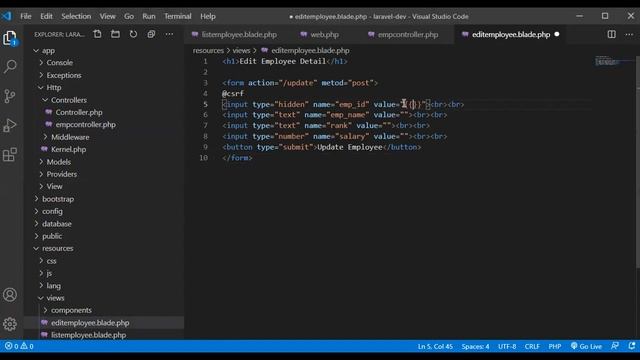640x360 pixels.
Task: Start Go Live server
Action: click(x=586, y=346)
